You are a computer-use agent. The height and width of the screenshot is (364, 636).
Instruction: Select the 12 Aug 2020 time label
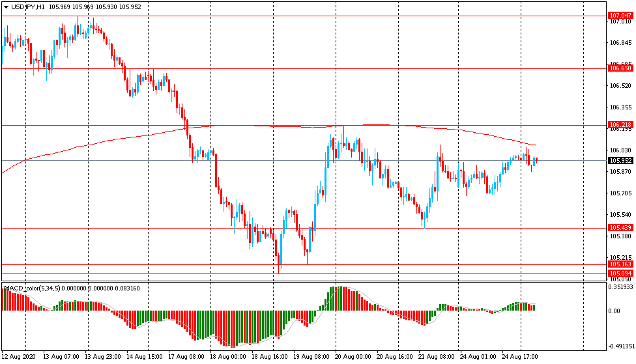(18, 357)
